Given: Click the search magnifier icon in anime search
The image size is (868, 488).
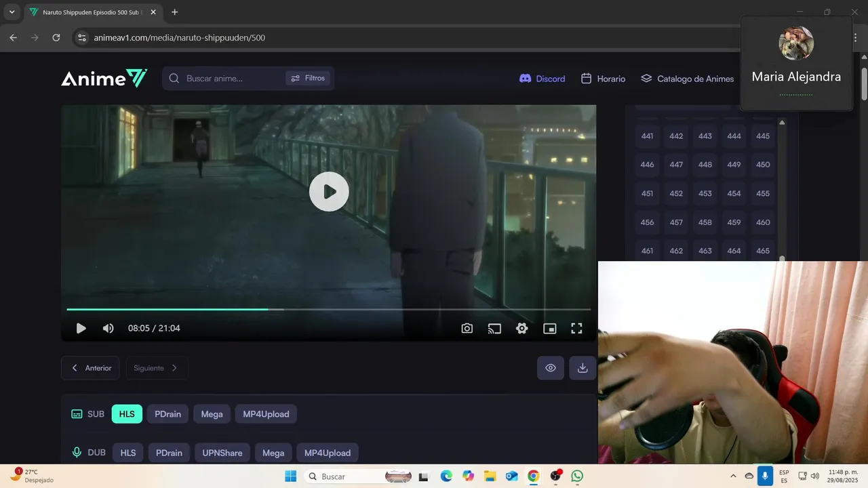Looking at the screenshot, I should pos(174,79).
